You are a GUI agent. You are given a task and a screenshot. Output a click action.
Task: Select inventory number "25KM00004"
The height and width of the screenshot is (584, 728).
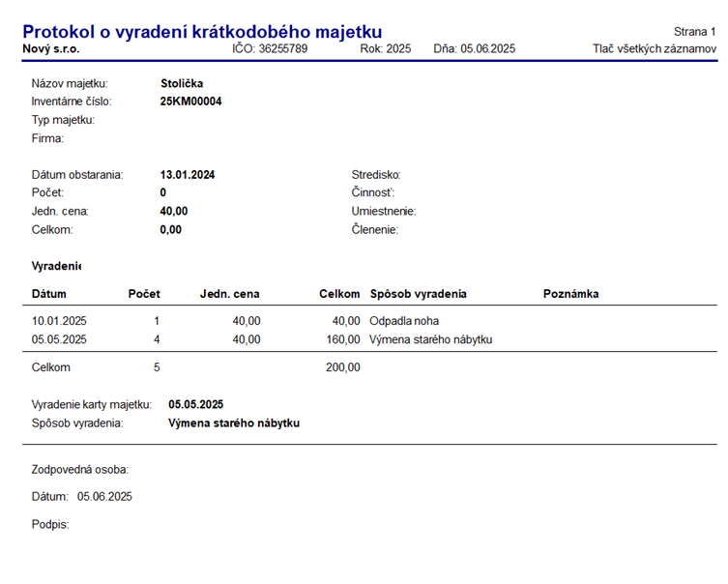click(x=190, y=102)
